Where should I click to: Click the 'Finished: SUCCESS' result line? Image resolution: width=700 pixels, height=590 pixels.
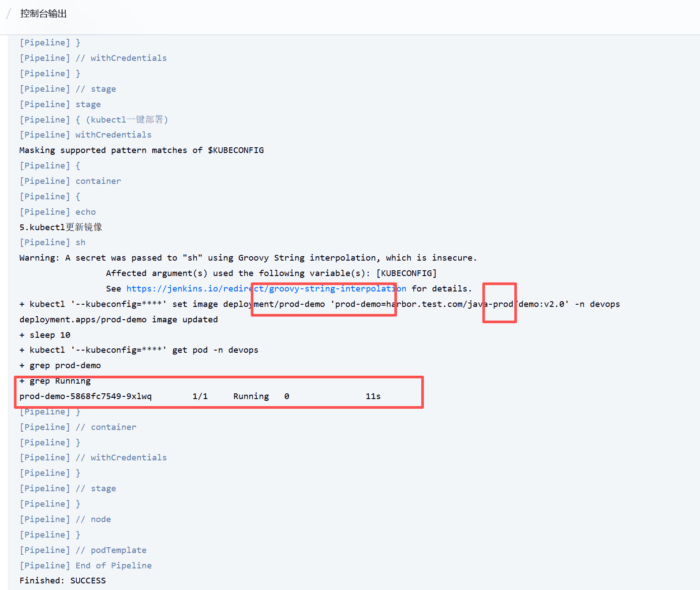click(62, 581)
